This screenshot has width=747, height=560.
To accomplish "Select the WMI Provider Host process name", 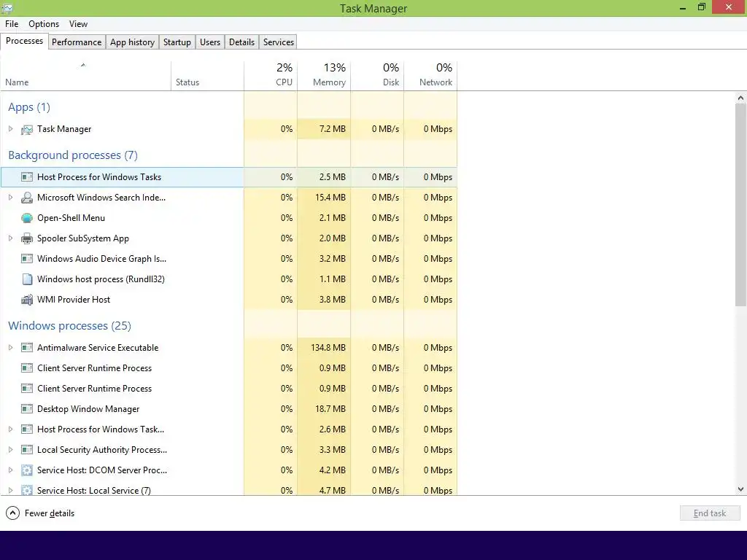I will click(x=74, y=300).
